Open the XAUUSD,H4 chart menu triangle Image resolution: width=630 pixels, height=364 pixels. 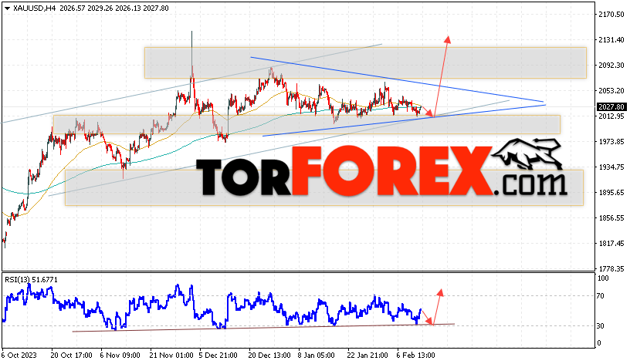7,8
